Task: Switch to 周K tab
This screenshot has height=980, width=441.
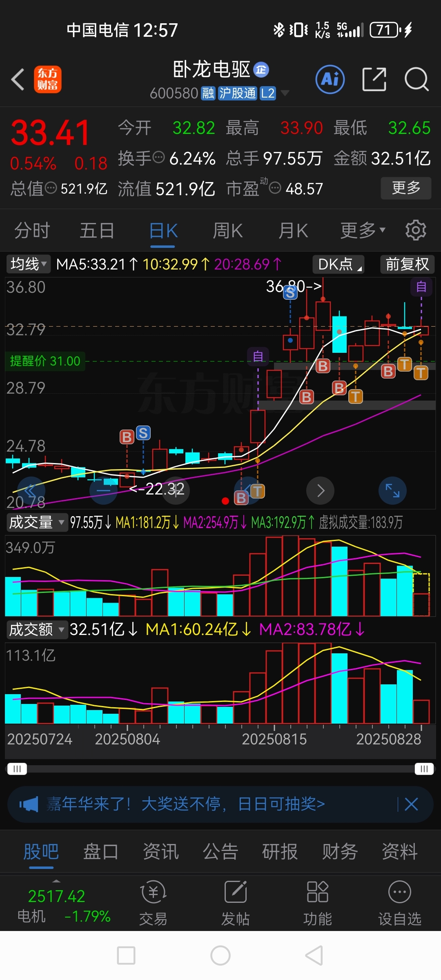Action: pyautogui.click(x=228, y=230)
